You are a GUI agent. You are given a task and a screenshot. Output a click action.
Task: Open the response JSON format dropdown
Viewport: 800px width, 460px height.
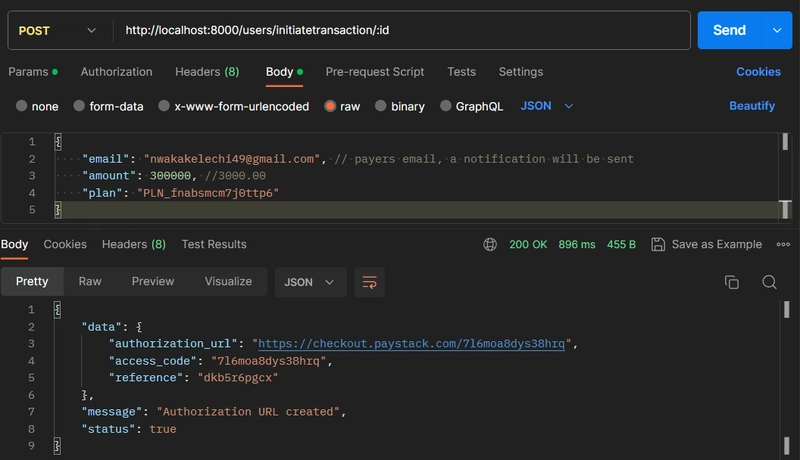click(310, 282)
